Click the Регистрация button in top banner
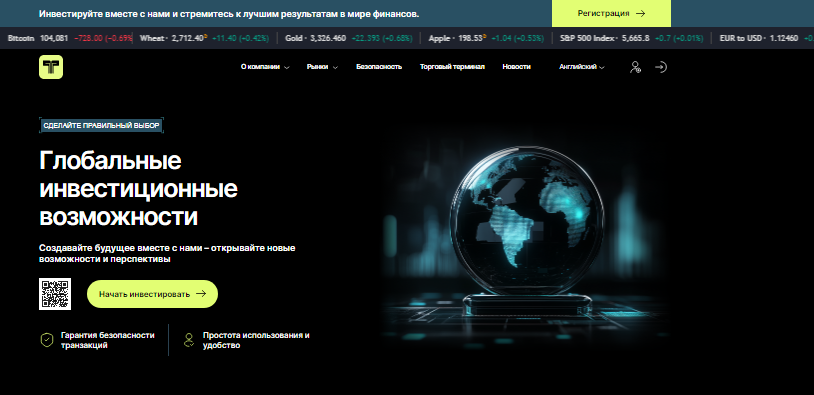Viewport: 814px width, 395px height. [611, 13]
